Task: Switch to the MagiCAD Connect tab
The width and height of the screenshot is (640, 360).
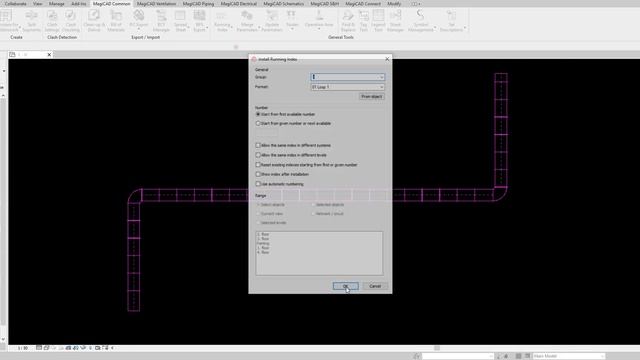Action: (x=363, y=4)
